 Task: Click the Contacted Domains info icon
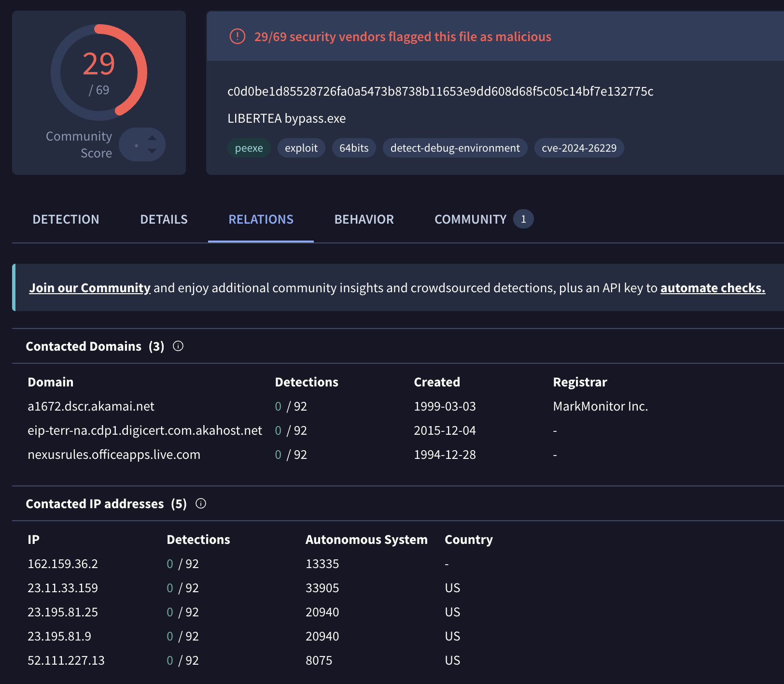178,346
